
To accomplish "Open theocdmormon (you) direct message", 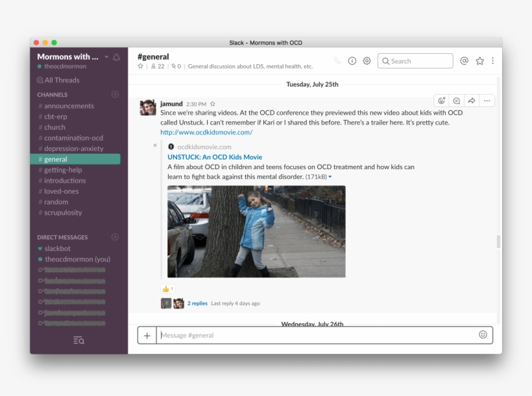I will (77, 259).
